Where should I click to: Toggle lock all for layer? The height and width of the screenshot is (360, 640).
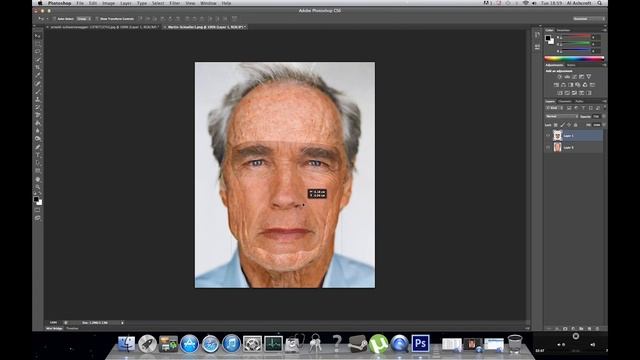coord(576,125)
